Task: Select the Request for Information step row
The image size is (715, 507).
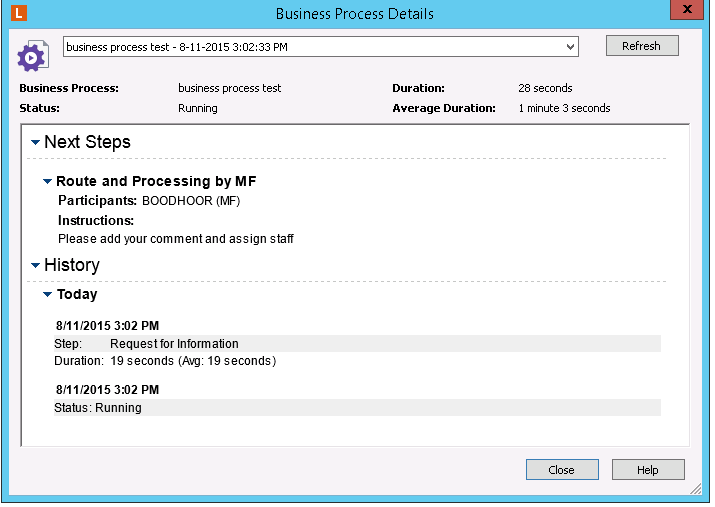Action: (357, 344)
